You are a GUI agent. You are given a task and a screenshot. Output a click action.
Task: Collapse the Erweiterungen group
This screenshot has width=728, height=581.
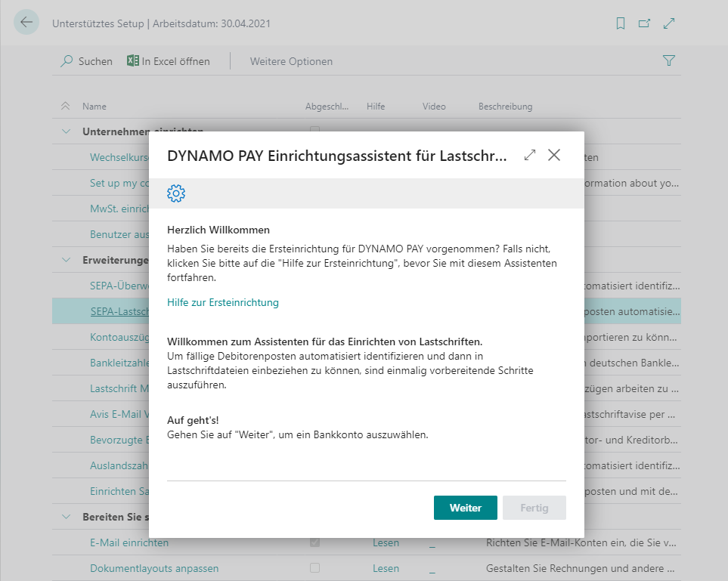[67, 260]
